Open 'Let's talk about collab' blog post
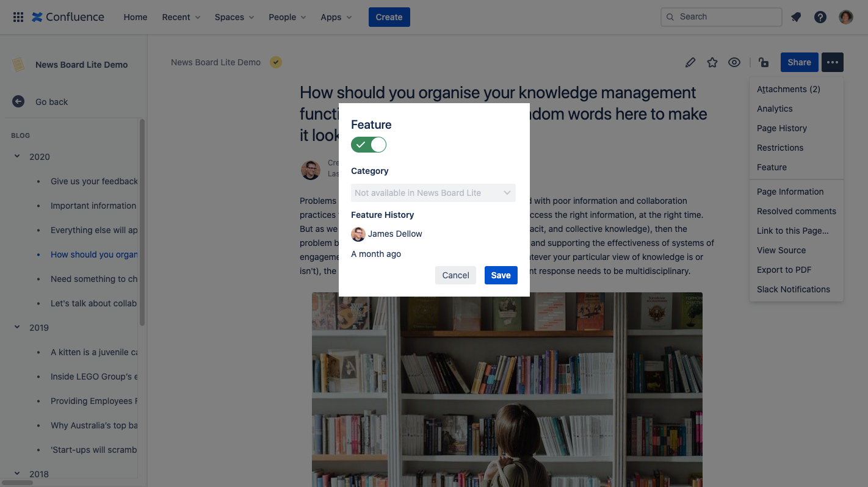Image resolution: width=868 pixels, height=487 pixels. click(x=94, y=303)
